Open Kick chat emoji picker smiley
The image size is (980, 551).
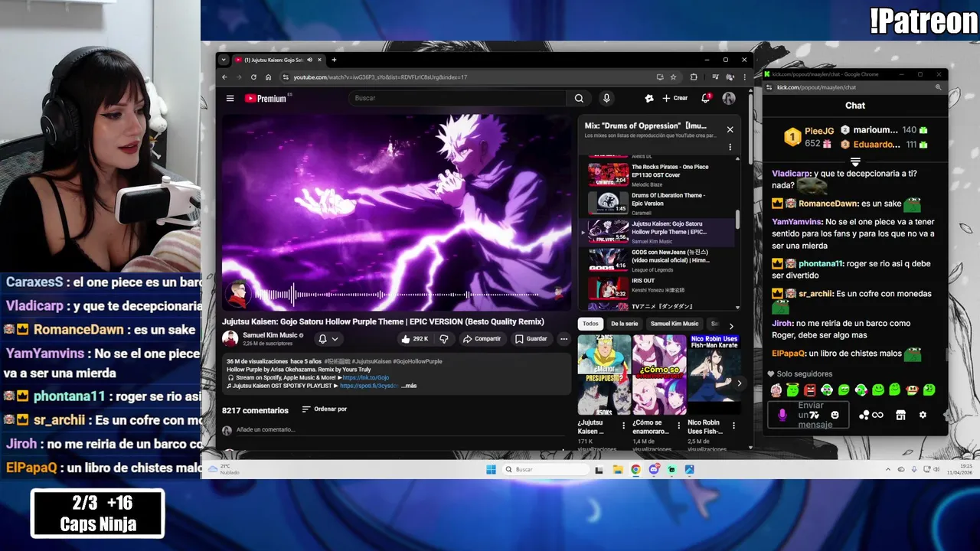coord(835,415)
